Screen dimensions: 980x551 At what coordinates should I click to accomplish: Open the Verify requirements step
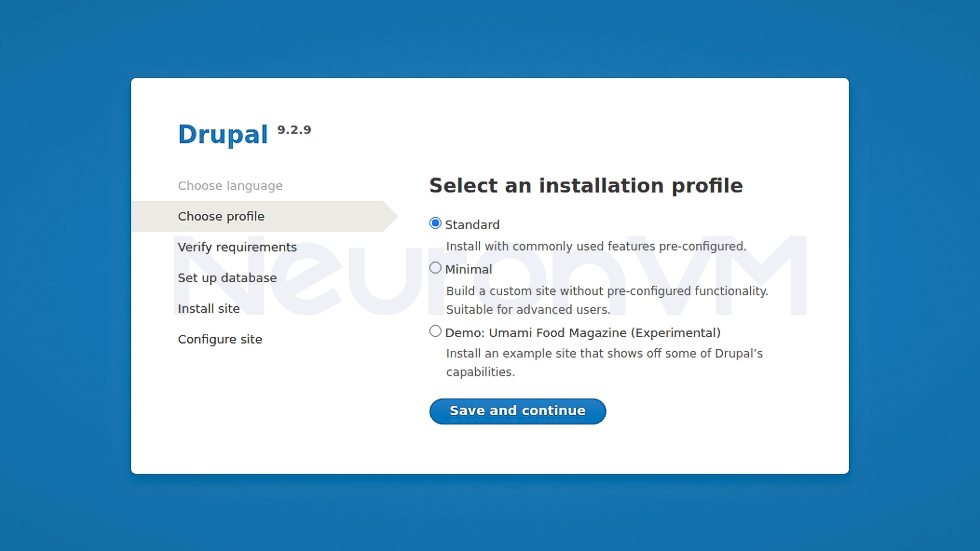pyautogui.click(x=237, y=246)
